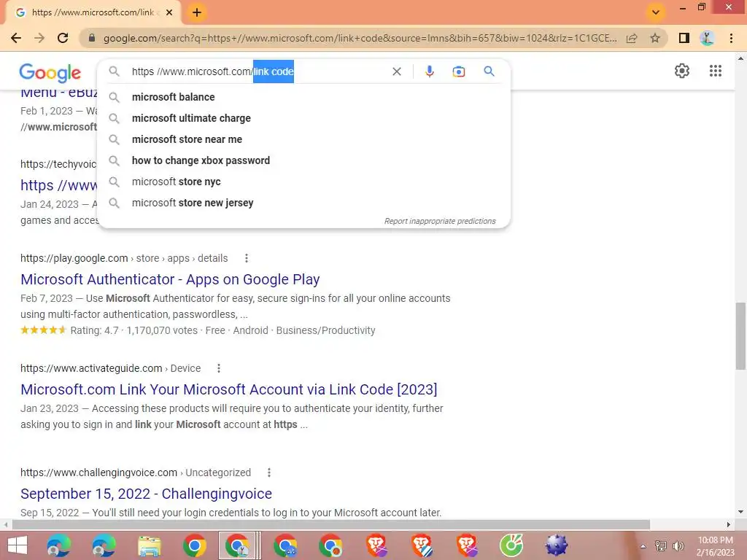Open the network status tray icon
747x560 pixels.
point(661,546)
